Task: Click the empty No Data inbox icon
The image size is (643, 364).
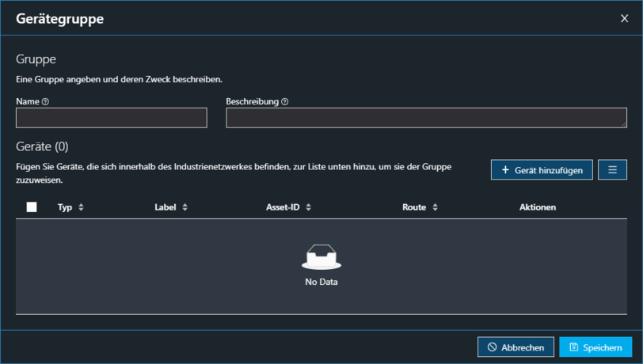Action: [321, 257]
